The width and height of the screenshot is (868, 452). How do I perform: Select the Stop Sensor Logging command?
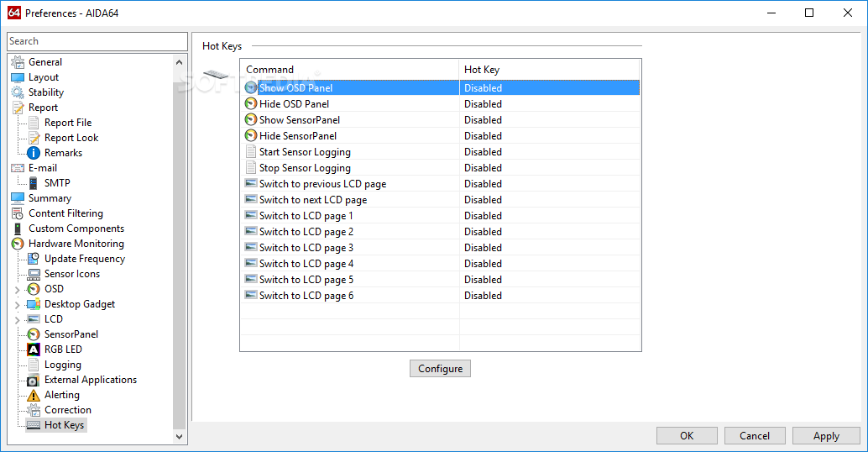click(x=305, y=168)
